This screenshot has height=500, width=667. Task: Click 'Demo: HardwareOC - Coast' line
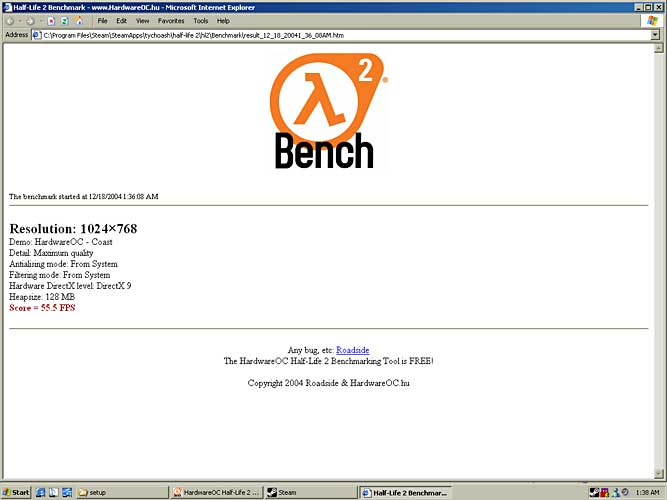pos(60,242)
